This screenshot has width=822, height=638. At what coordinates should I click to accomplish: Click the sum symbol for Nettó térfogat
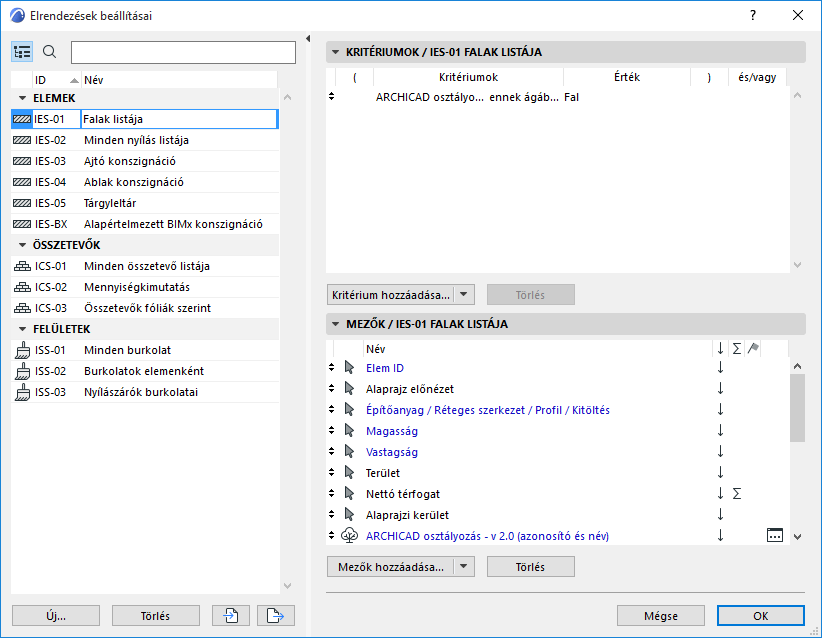click(737, 493)
